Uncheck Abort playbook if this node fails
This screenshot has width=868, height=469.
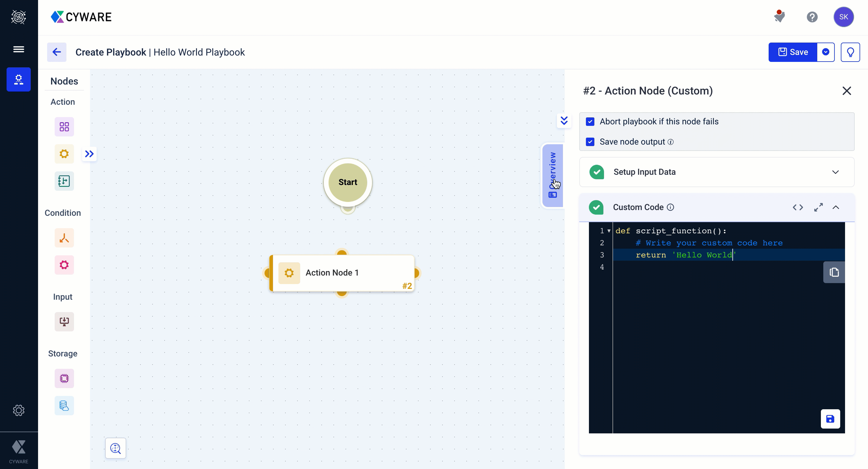[590, 122]
